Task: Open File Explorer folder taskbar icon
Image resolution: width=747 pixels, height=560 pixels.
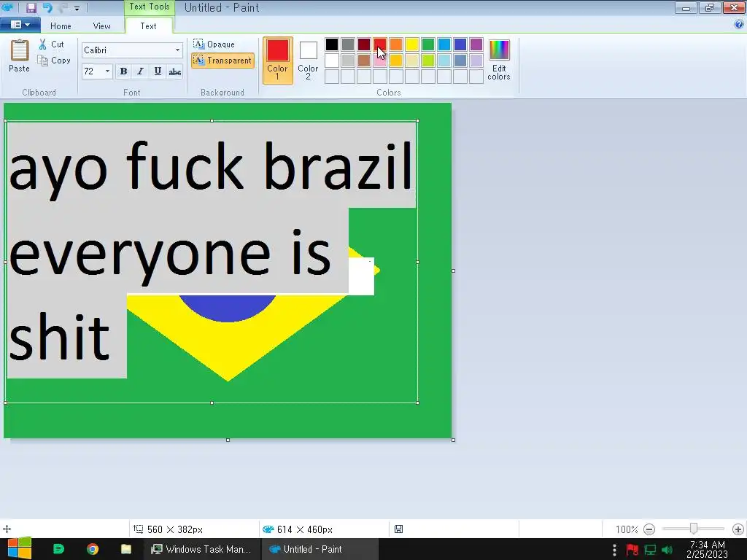Action: tap(125, 549)
